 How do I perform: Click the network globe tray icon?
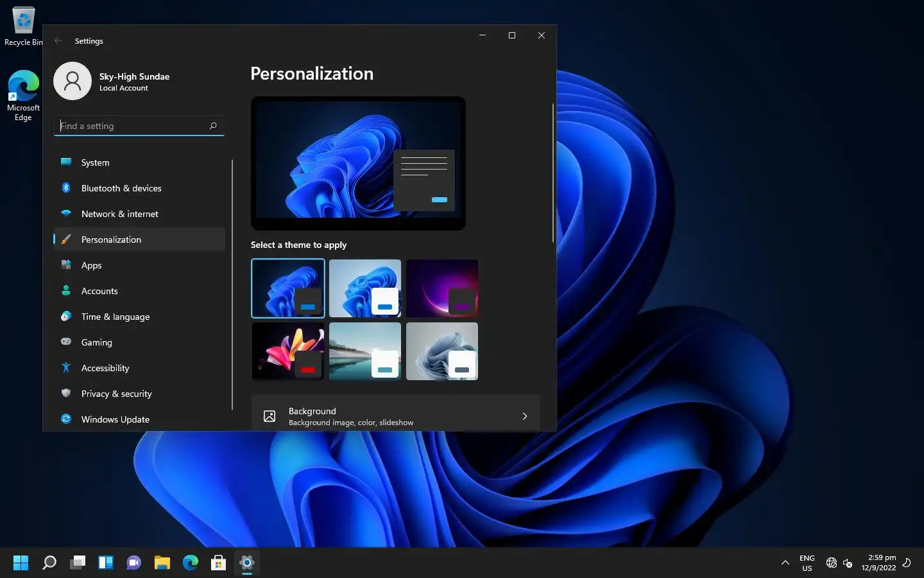pyautogui.click(x=832, y=563)
